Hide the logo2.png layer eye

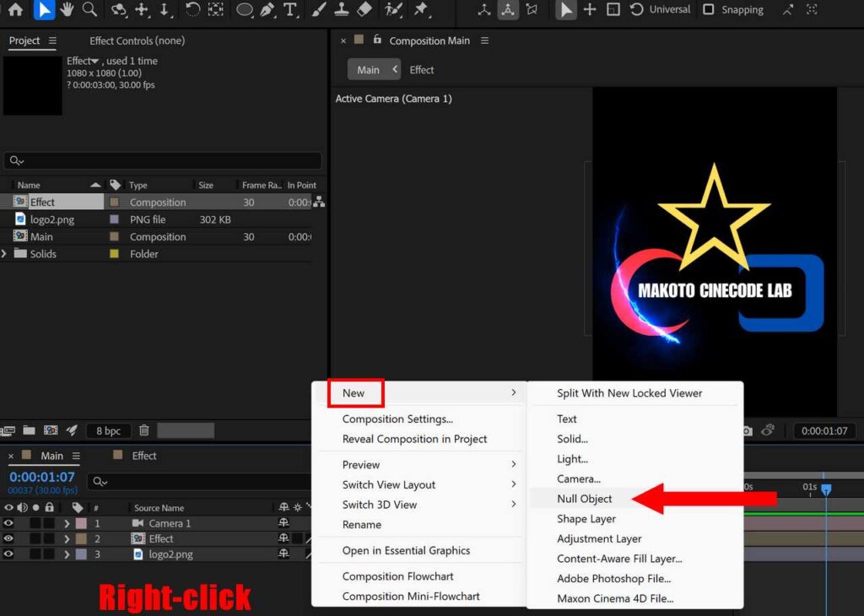tap(8, 554)
